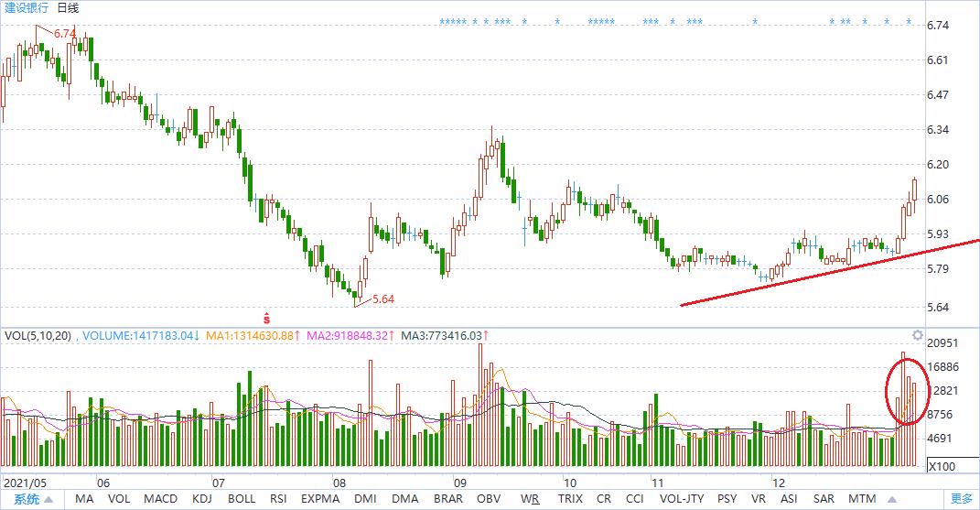Viewport: 980px width, 510px height.
Task: Click the 6.20 price axis label
Action: (x=938, y=165)
